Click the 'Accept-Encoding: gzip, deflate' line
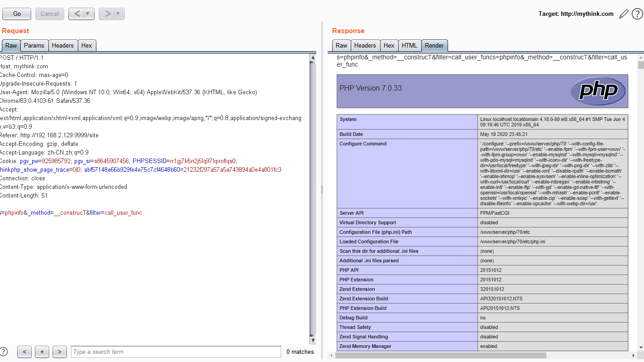This screenshot has height=362, width=644. (39, 144)
